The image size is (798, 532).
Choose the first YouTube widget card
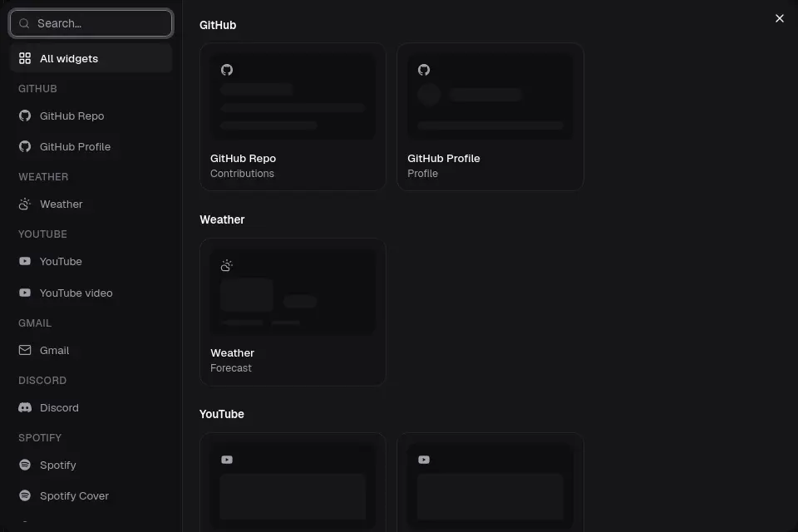click(293, 483)
